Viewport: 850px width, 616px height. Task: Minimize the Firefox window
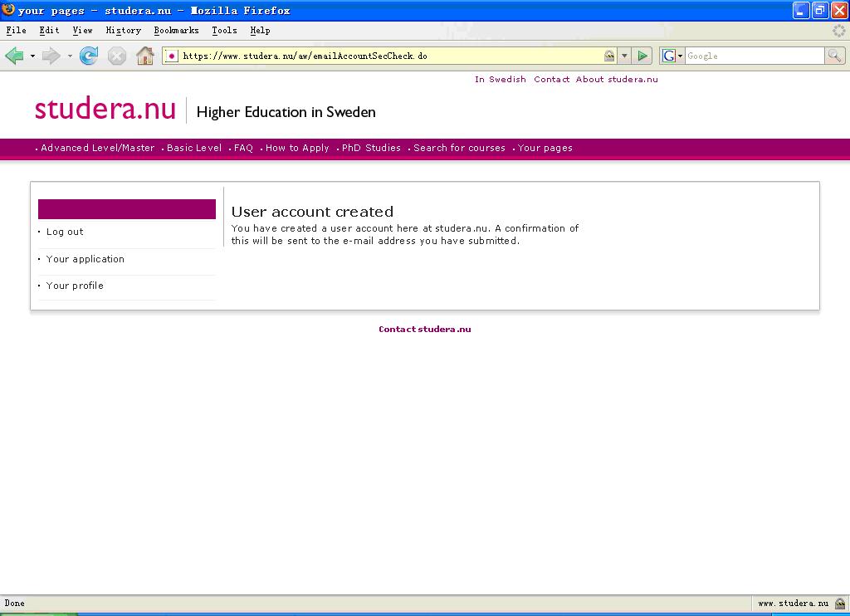[801, 10]
